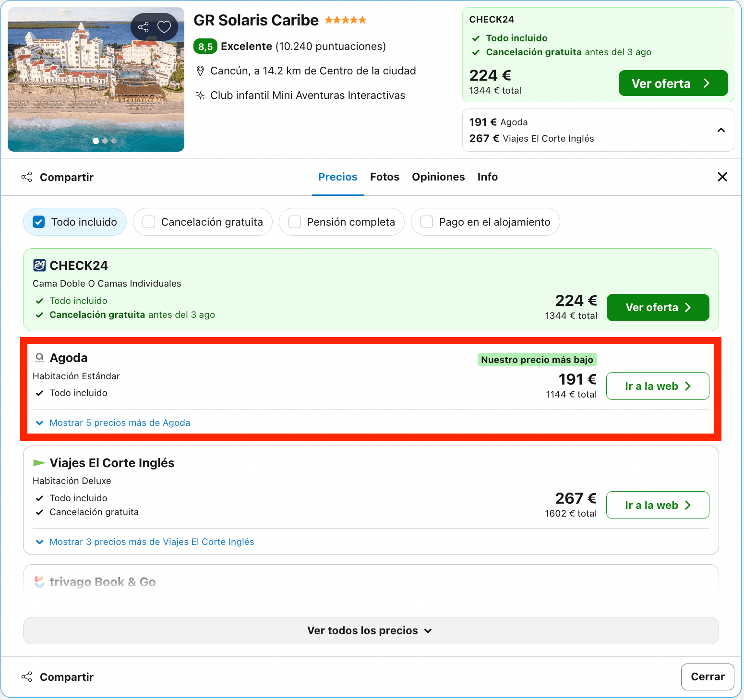The image size is (744, 700).
Task: Click 191 € Agoda in summary box
Action: [498, 122]
